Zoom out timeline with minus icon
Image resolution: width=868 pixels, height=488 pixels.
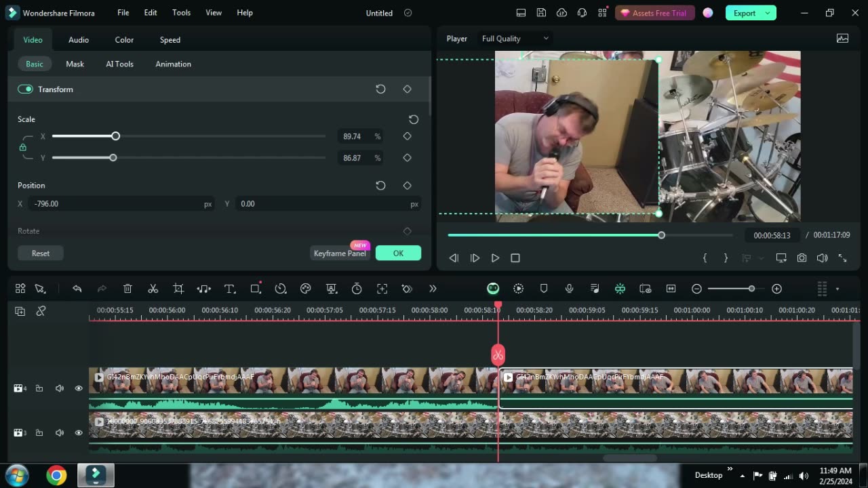(x=696, y=289)
